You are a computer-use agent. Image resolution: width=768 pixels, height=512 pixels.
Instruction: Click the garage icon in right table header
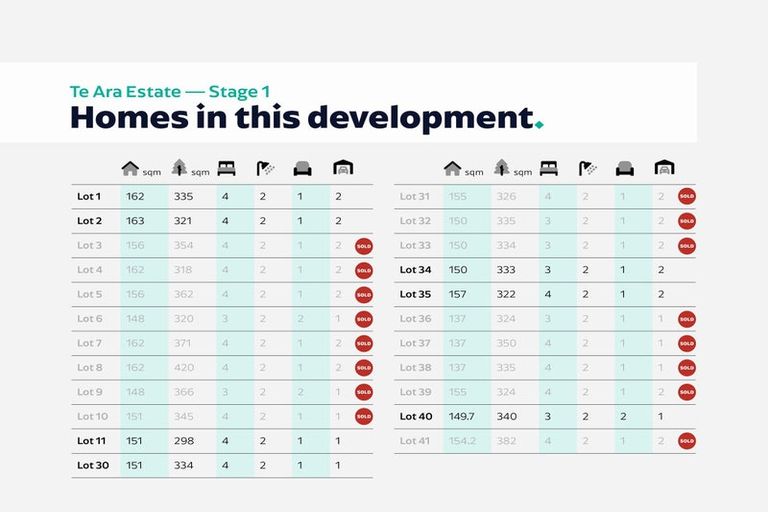pyautogui.click(x=664, y=168)
